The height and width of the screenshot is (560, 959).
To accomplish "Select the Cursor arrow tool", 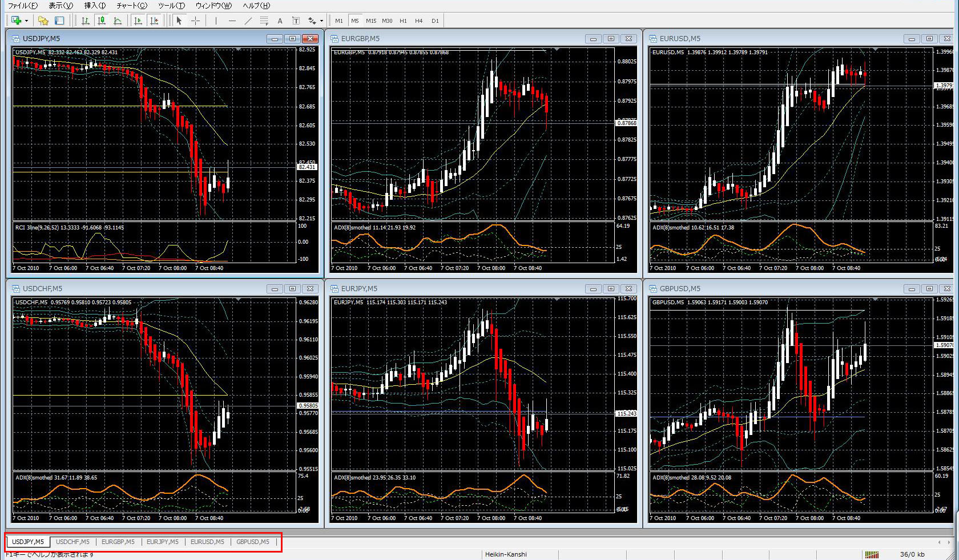I will coord(179,21).
